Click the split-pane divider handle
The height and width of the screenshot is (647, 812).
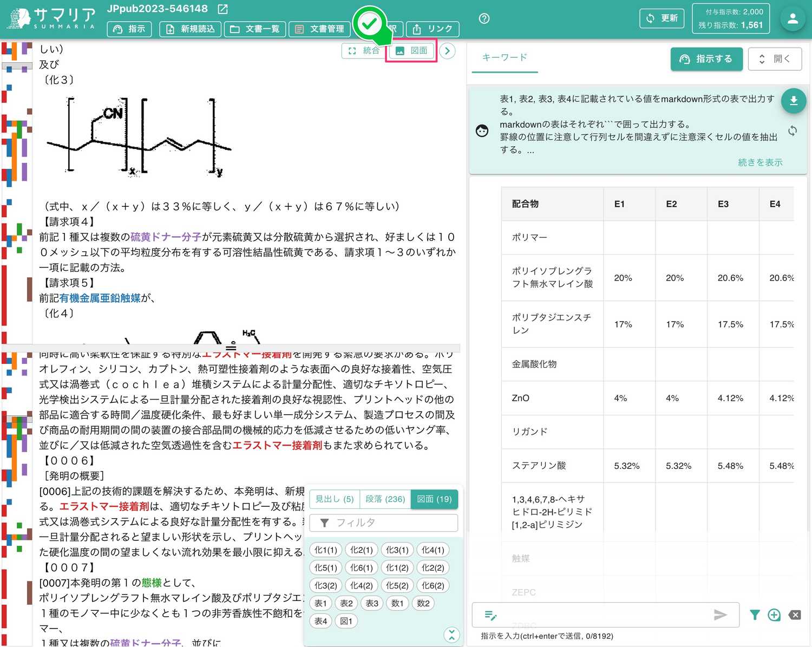tap(231, 348)
